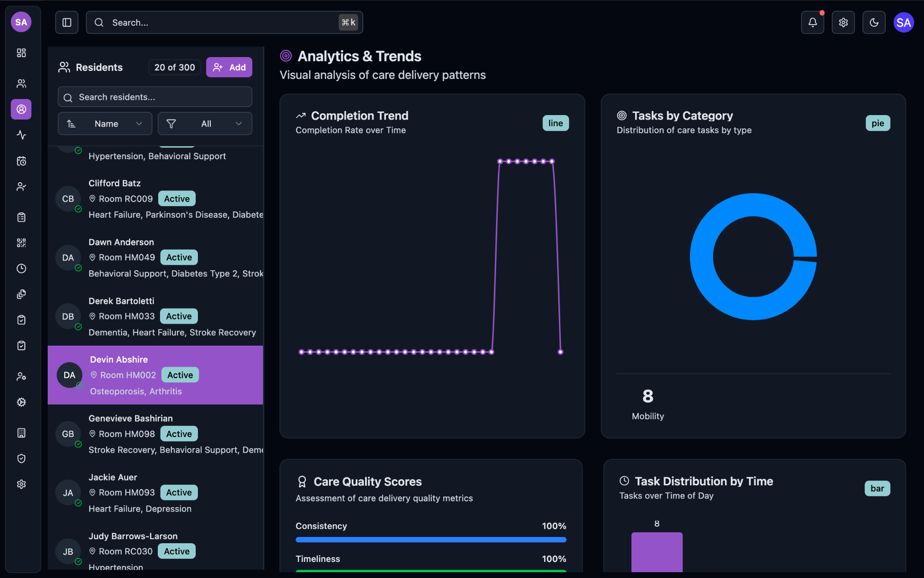
Task: Open the calendar clock schedule sidebar icon
Action: 21,161
